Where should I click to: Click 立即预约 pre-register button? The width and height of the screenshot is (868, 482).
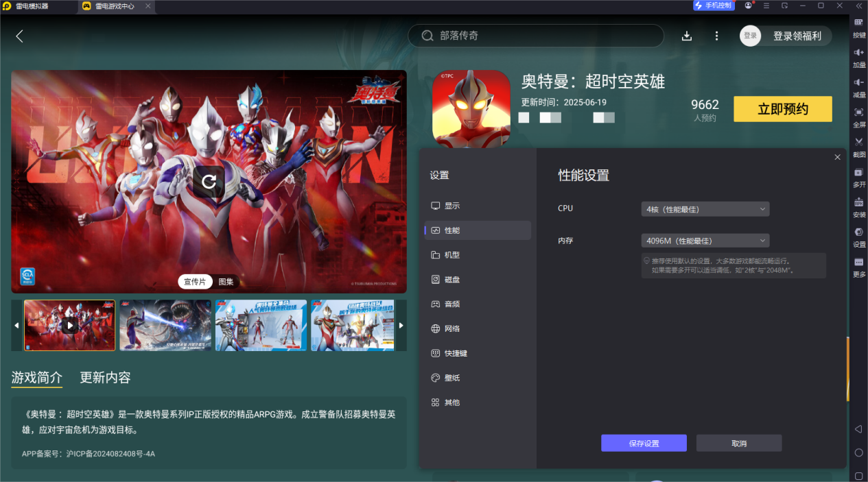783,109
